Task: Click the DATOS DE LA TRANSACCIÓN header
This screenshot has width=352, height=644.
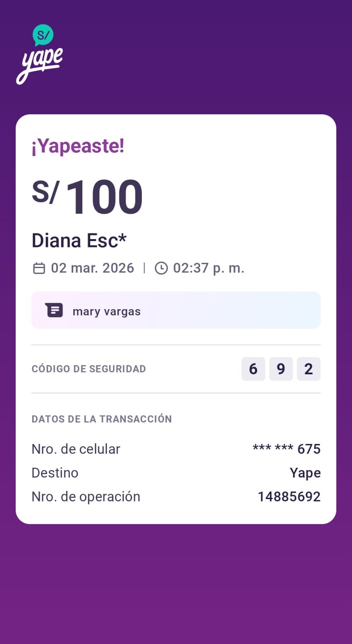Action: (x=101, y=419)
